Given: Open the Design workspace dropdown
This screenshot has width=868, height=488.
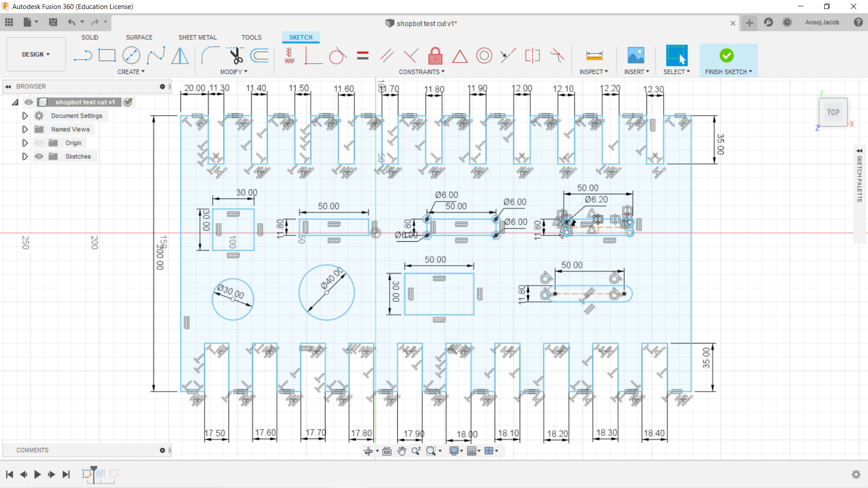Looking at the screenshot, I should 36,54.
